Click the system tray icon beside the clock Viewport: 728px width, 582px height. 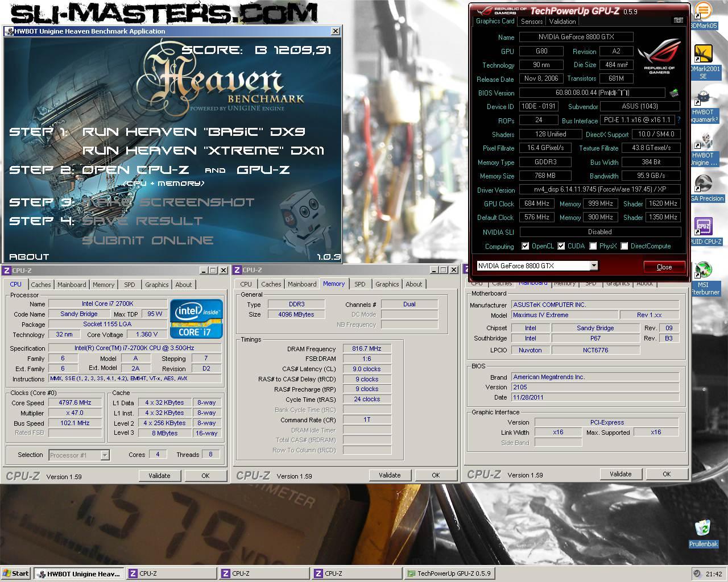(697, 573)
